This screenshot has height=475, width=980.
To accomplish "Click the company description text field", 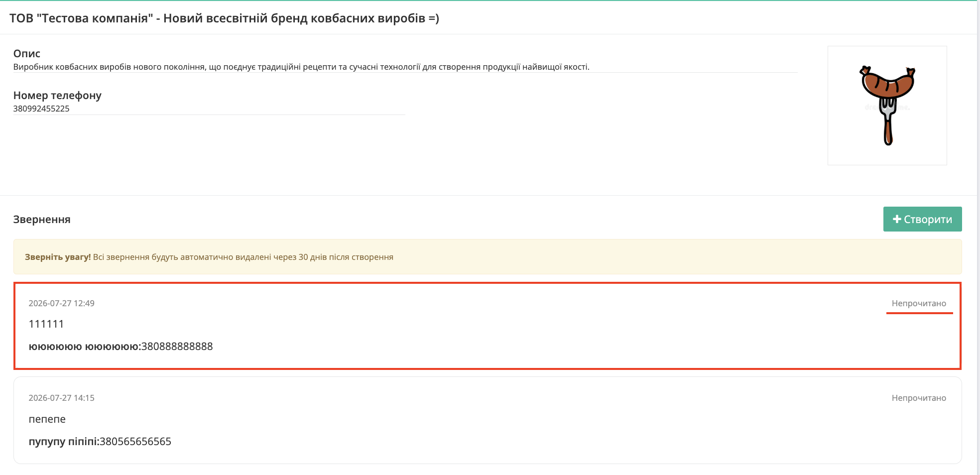I will tap(405, 67).
